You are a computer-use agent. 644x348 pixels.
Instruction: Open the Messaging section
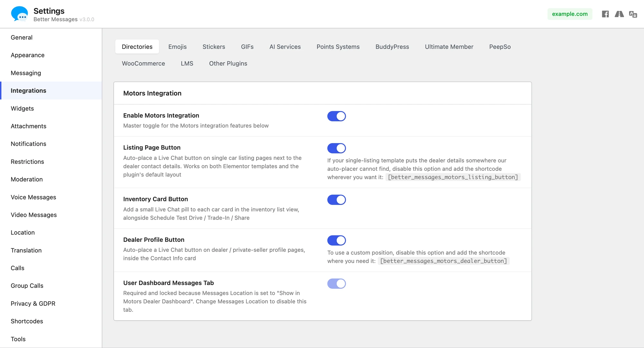tap(51, 73)
